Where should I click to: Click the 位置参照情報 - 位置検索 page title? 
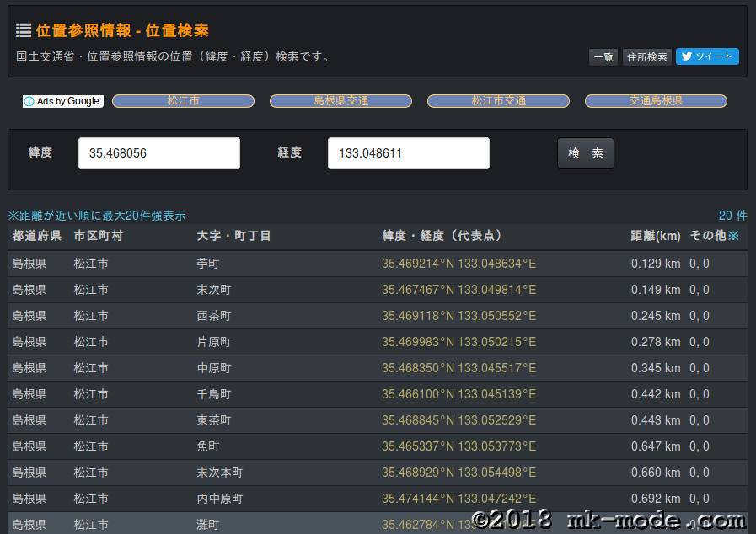point(122,30)
